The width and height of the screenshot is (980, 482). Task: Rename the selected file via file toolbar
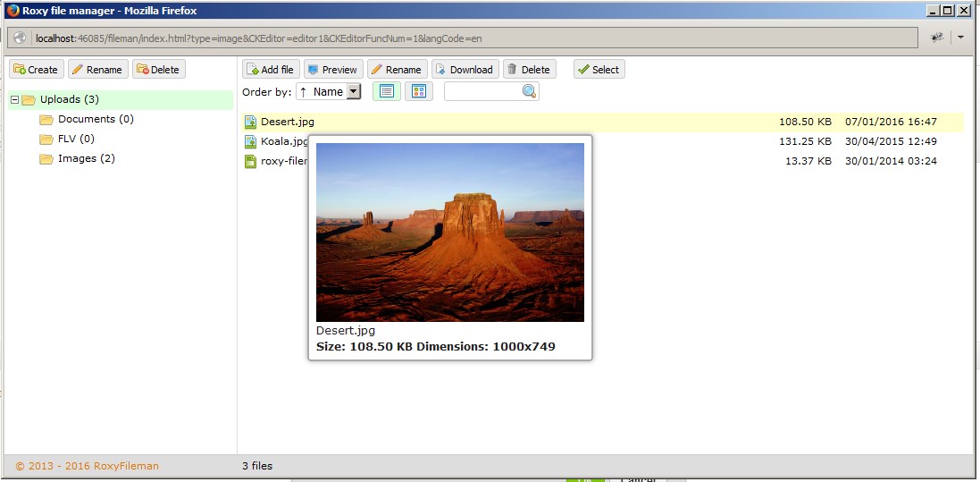pyautogui.click(x=397, y=70)
